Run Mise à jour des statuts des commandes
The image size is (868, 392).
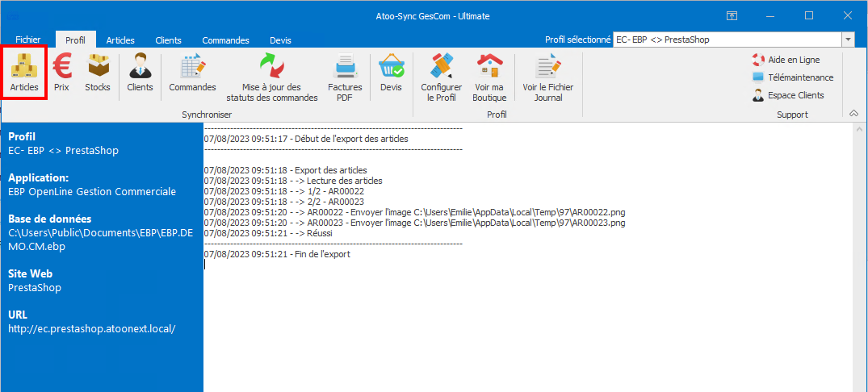tap(272, 77)
